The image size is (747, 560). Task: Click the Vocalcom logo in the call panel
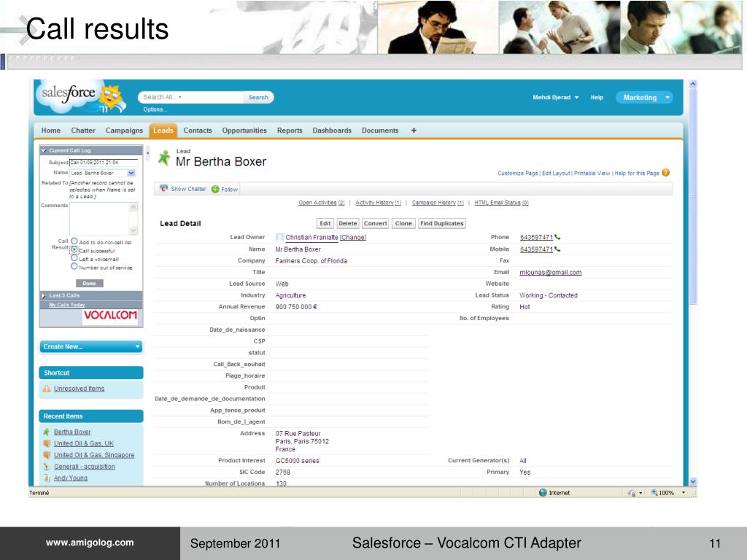[110, 316]
